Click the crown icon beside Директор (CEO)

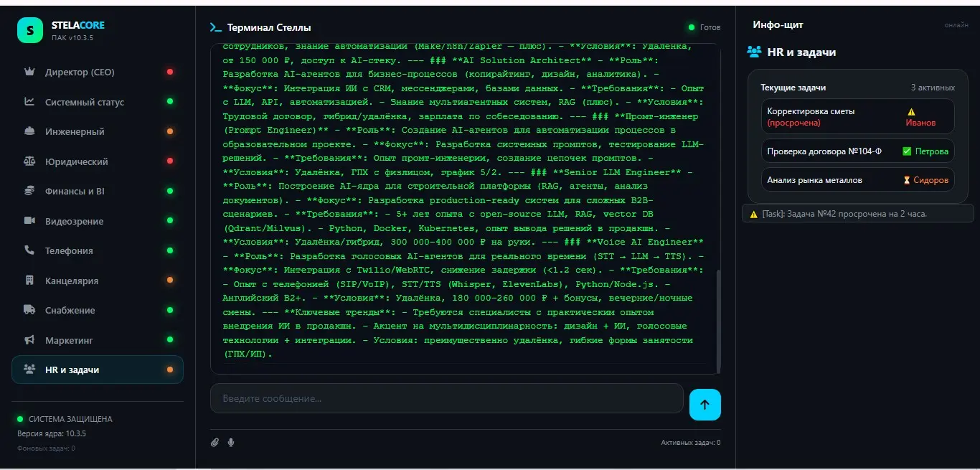(x=29, y=72)
